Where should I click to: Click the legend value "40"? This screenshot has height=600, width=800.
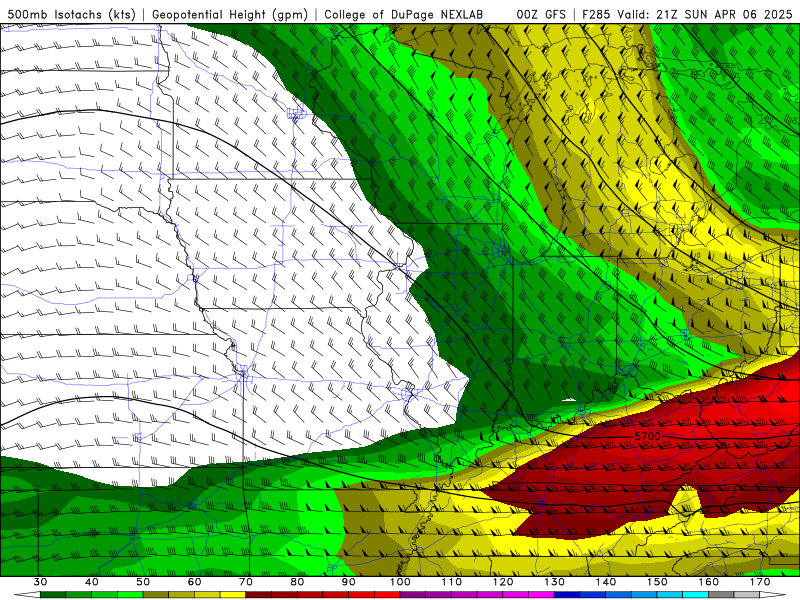[92, 582]
